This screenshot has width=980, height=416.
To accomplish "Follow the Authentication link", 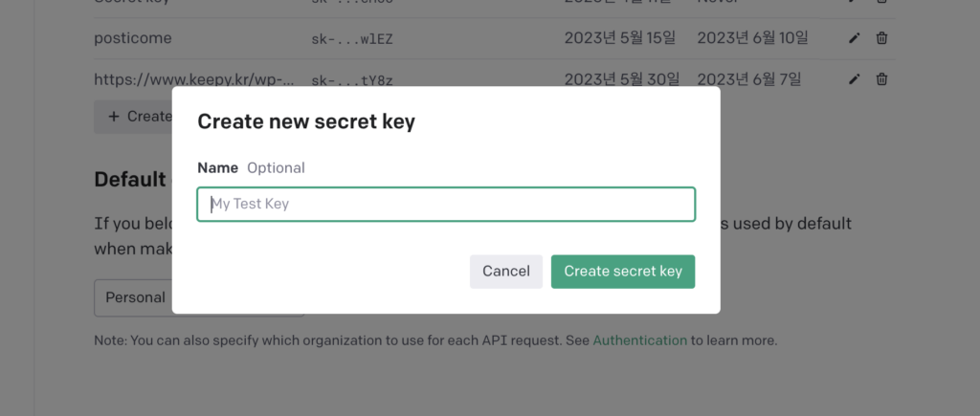I will [639, 341].
